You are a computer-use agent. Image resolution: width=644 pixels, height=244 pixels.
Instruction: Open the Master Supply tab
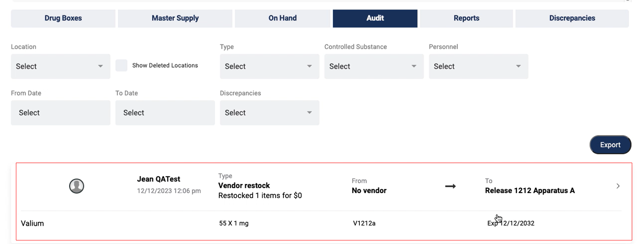pyautogui.click(x=175, y=18)
